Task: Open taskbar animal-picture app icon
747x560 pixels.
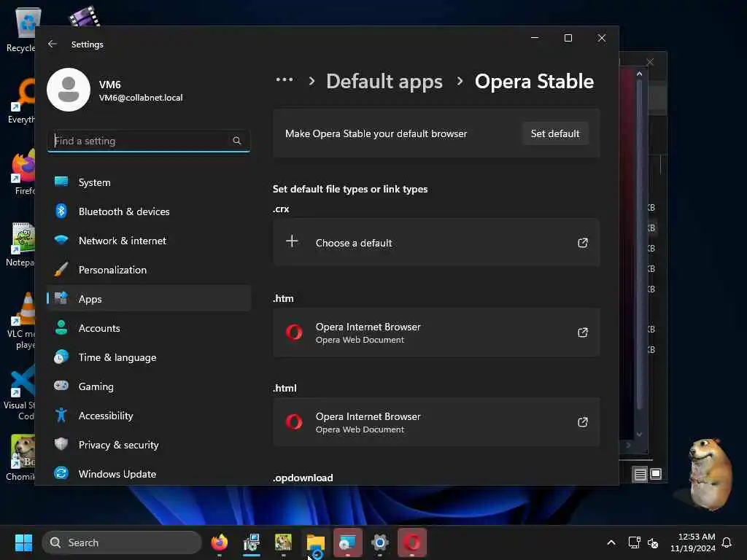Action: tap(284, 542)
